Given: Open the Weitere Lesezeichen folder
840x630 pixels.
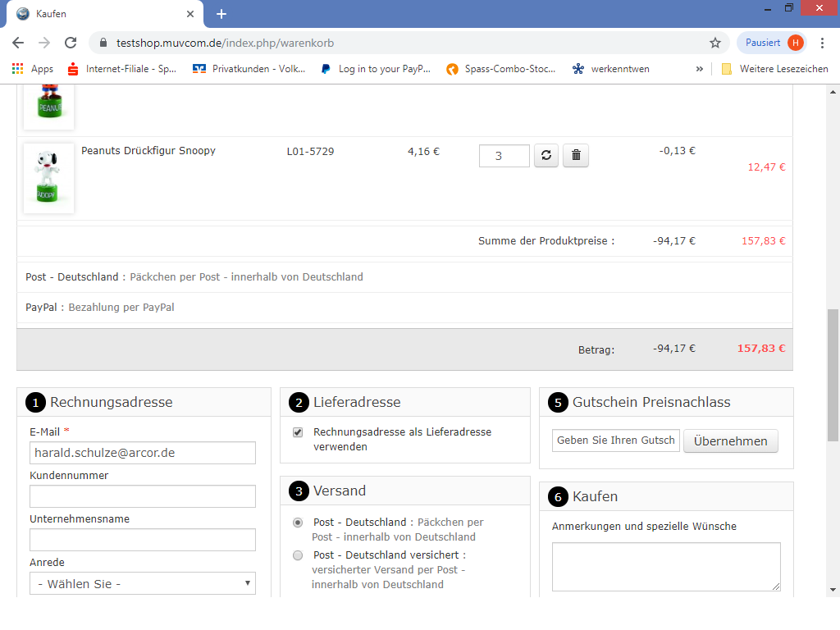Looking at the screenshot, I should tap(774, 69).
